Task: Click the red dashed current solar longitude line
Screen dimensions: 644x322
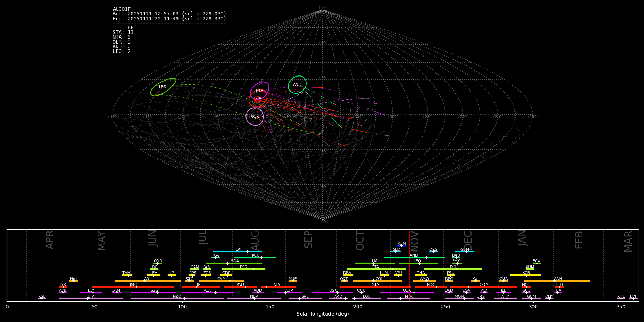Action: (409, 265)
